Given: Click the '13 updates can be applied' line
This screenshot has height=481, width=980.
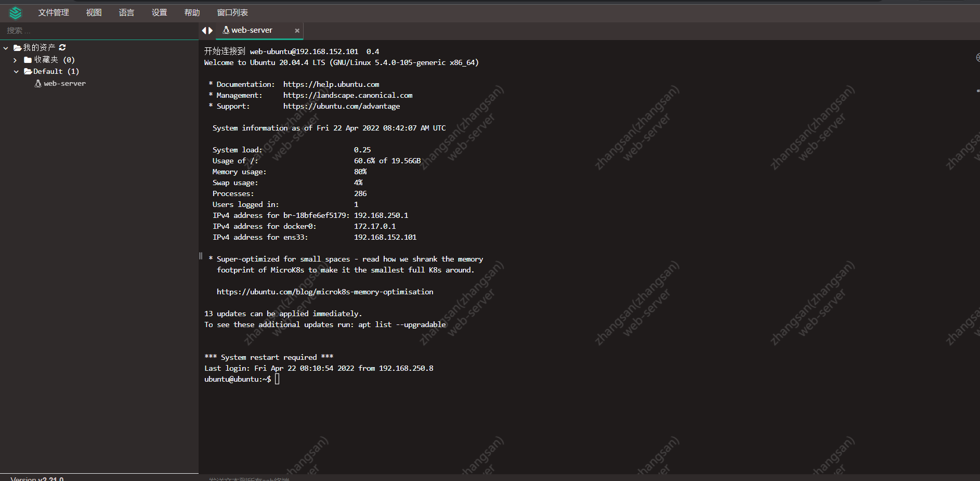Looking at the screenshot, I should click(283, 314).
